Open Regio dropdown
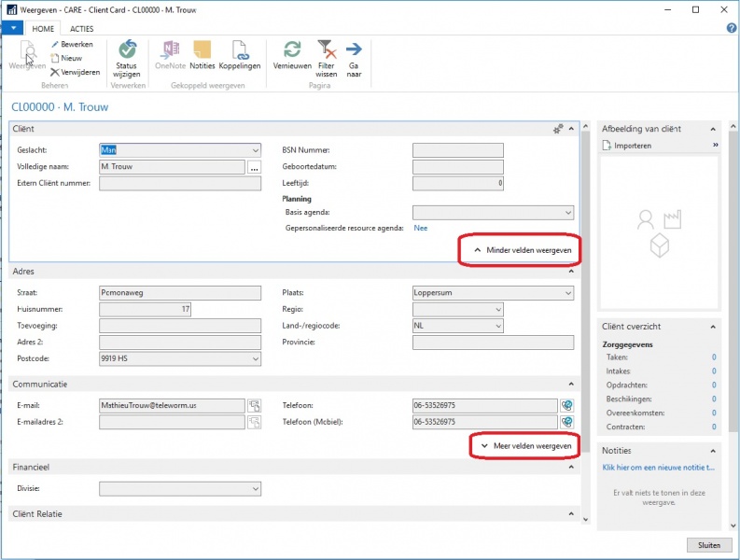The width and height of the screenshot is (740, 560). coord(498,310)
